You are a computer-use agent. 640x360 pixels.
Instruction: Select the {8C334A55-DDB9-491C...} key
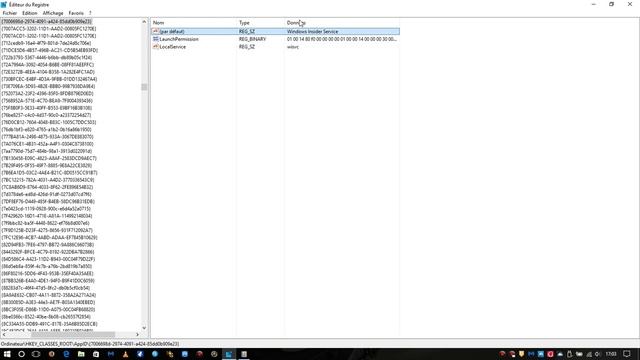coord(49,324)
